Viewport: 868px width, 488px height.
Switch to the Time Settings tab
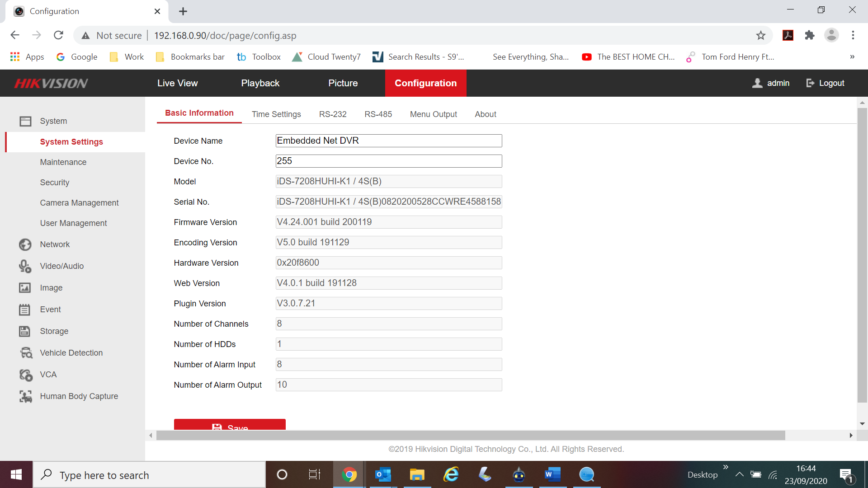[276, 114]
